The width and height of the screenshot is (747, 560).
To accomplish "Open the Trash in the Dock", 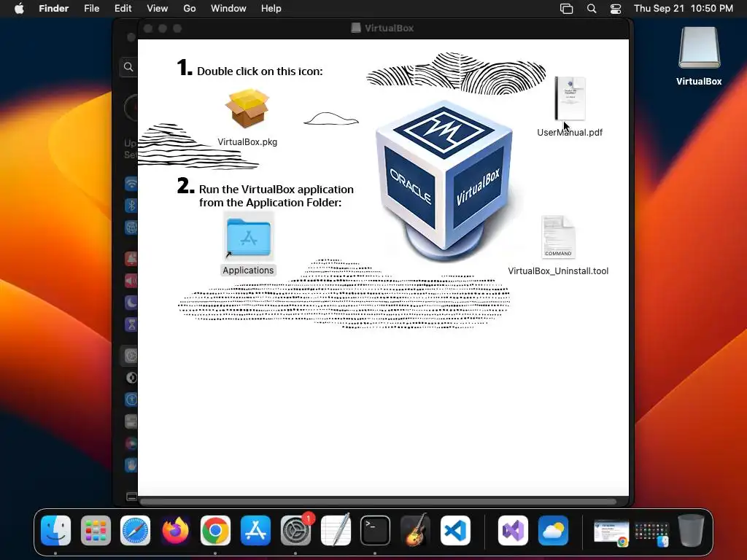I will pyautogui.click(x=692, y=531).
